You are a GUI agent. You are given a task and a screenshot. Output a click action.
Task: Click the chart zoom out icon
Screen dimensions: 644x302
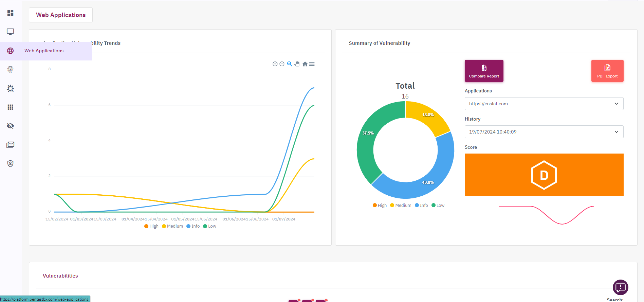[282, 64]
